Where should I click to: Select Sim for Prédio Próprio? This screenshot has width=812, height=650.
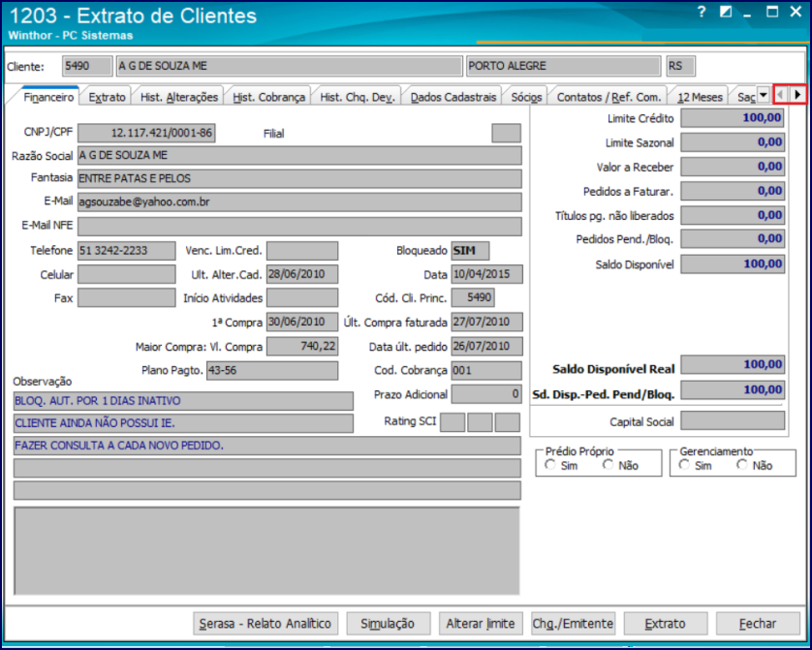(550, 465)
